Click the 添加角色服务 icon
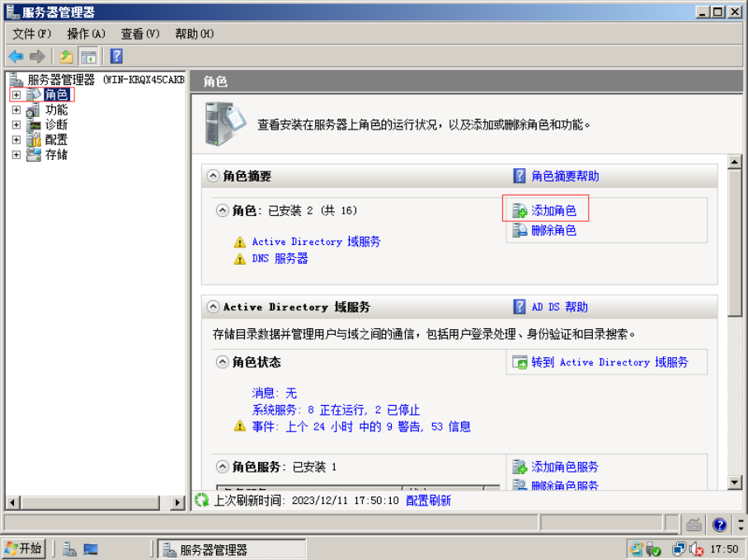This screenshot has width=748, height=560. click(x=520, y=467)
